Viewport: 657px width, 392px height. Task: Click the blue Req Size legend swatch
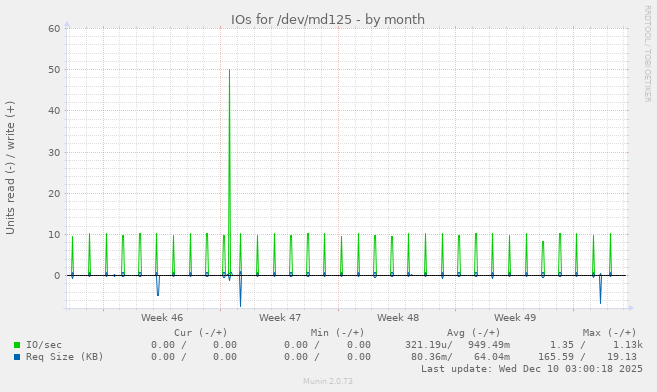tap(17, 357)
